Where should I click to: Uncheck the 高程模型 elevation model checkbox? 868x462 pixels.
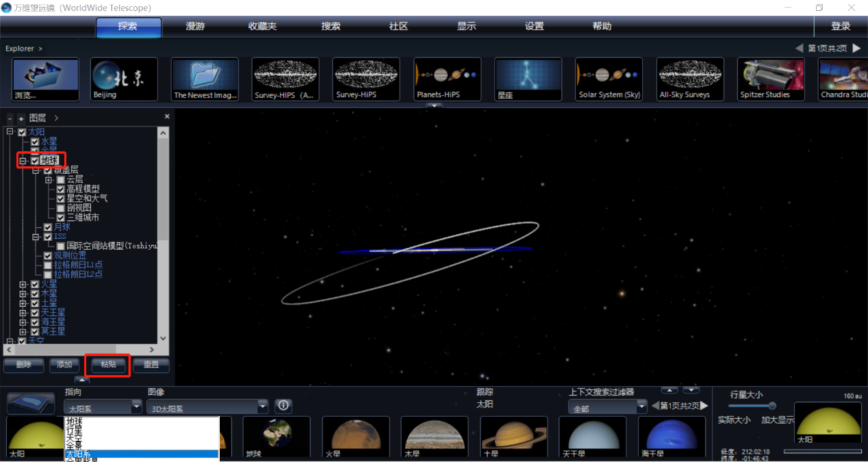[x=61, y=189]
